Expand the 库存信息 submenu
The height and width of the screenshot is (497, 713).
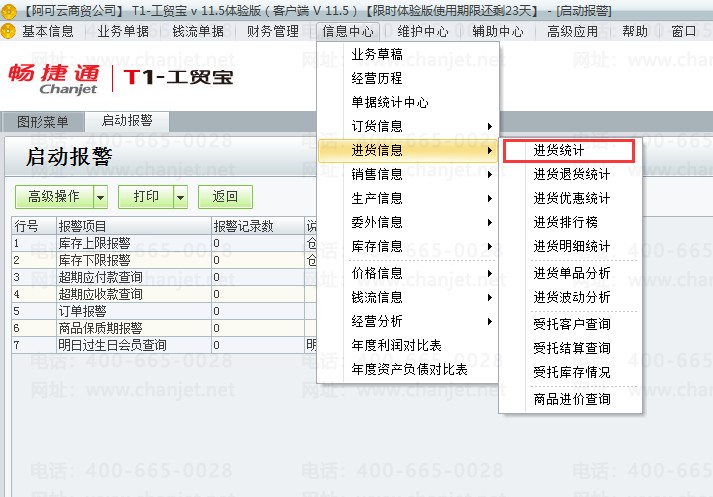(x=490, y=246)
